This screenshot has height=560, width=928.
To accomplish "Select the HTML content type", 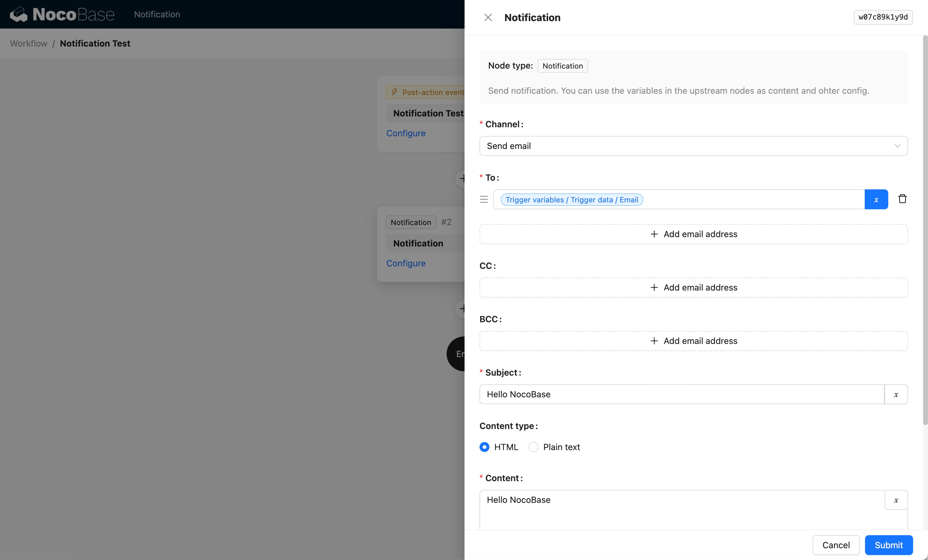I will click(x=484, y=447).
